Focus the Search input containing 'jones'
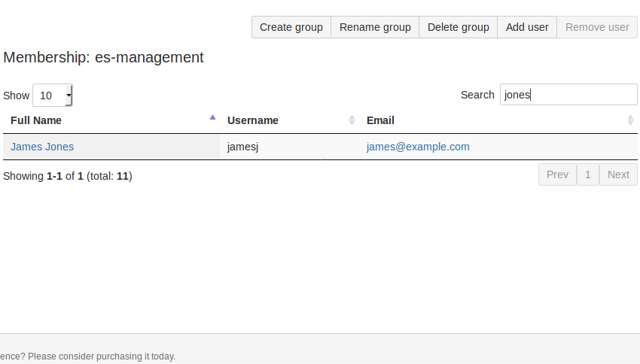The image size is (640, 364). (x=568, y=95)
